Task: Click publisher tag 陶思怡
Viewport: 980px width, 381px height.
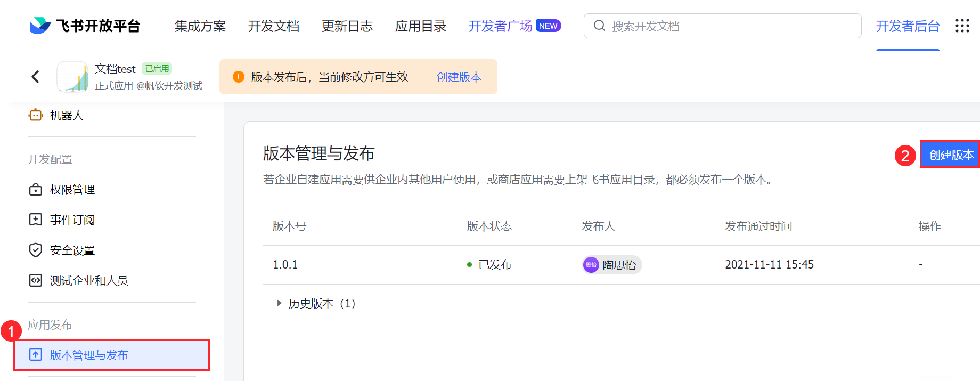Action: coord(612,265)
